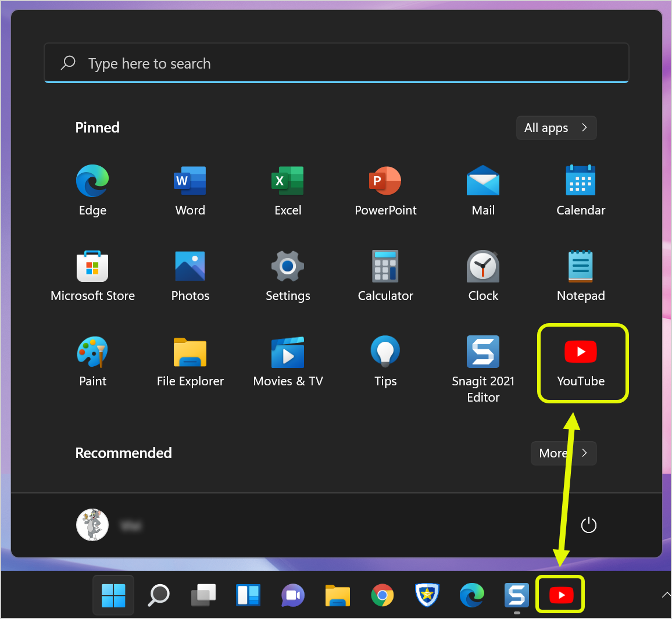The image size is (672, 619).
Task: Open Teams Chat on the taskbar
Action: (293, 595)
